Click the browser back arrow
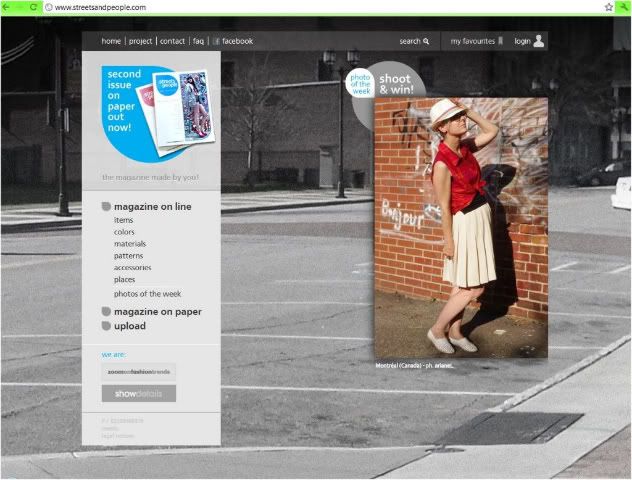This screenshot has height=480, width=632. click(6, 7)
